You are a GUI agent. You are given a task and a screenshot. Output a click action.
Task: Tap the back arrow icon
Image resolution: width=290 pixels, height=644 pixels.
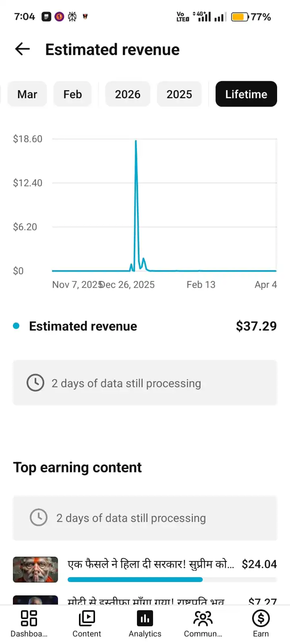[23, 49]
